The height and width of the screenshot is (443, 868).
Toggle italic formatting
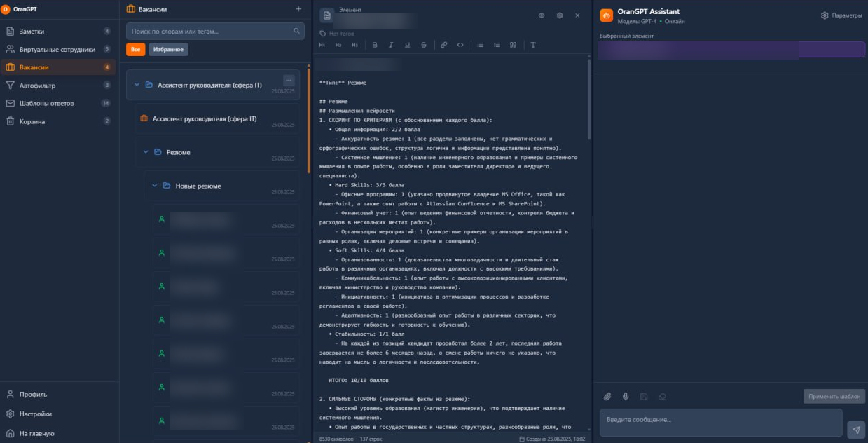point(391,45)
